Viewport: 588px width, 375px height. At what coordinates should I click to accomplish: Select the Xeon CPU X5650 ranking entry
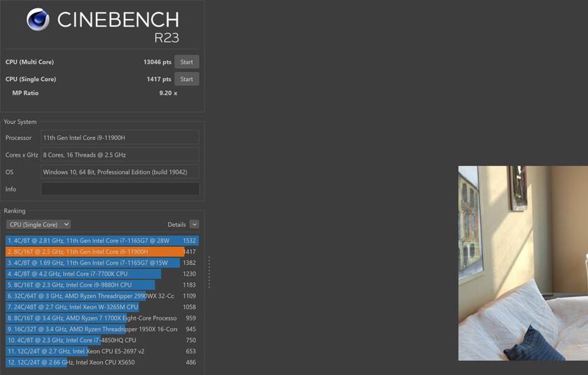70,362
